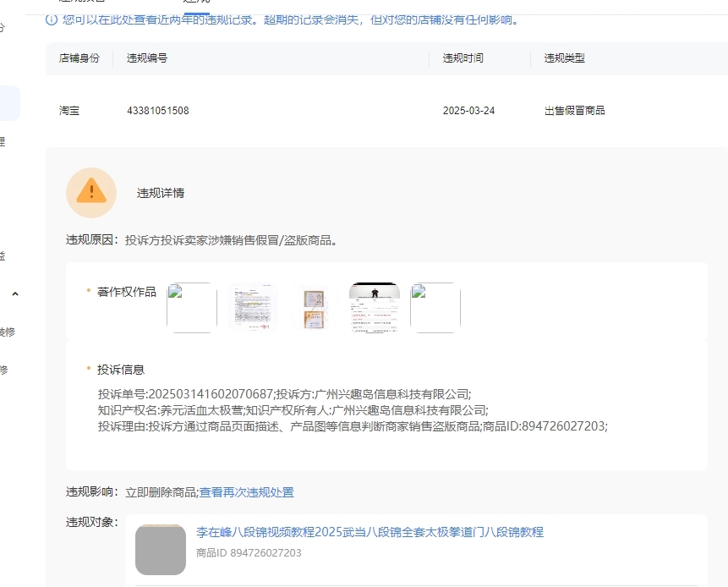Open the fourth copyright work thumbnail

tap(375, 308)
